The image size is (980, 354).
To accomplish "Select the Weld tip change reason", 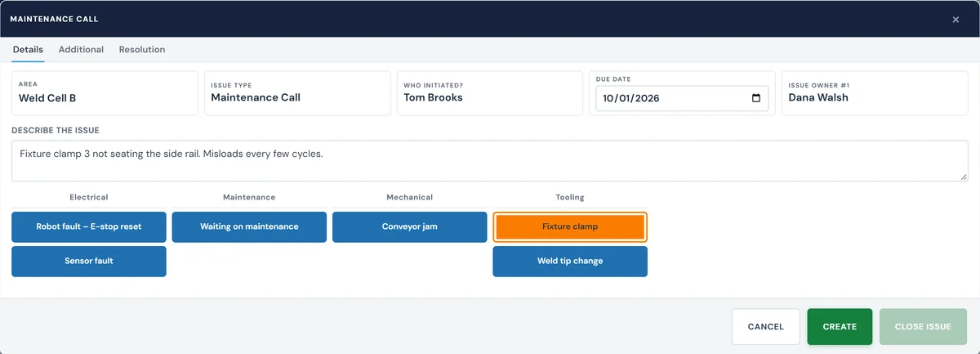I will point(570,262).
